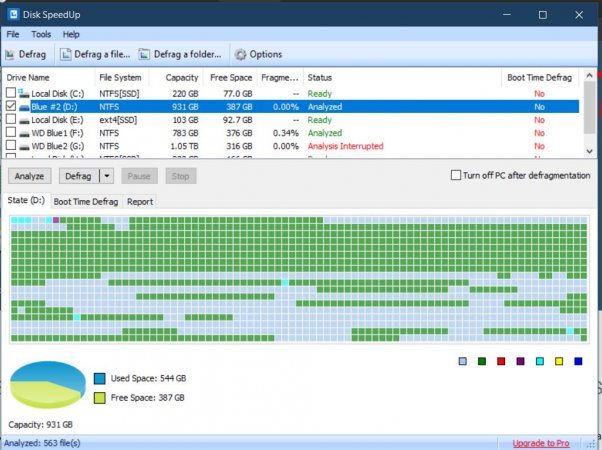Click the Analyze button
The width and height of the screenshot is (602, 450).
click(30, 176)
